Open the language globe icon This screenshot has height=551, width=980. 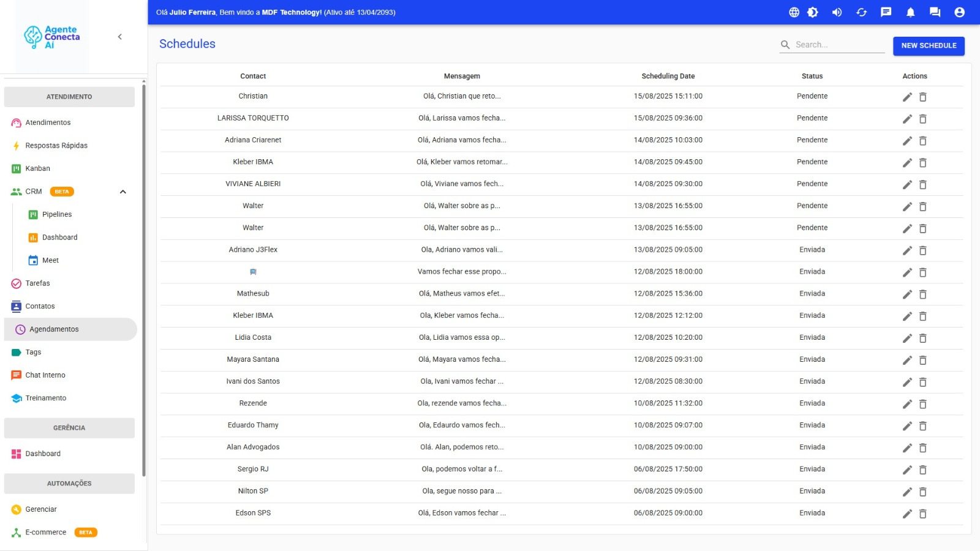click(794, 12)
